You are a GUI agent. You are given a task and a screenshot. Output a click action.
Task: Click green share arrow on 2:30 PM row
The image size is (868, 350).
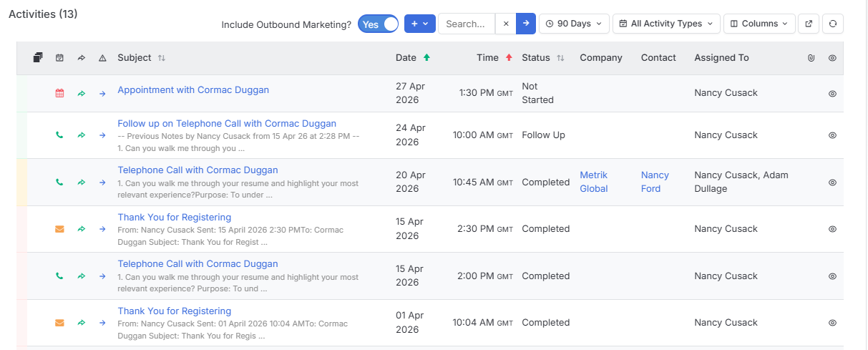[81, 229]
